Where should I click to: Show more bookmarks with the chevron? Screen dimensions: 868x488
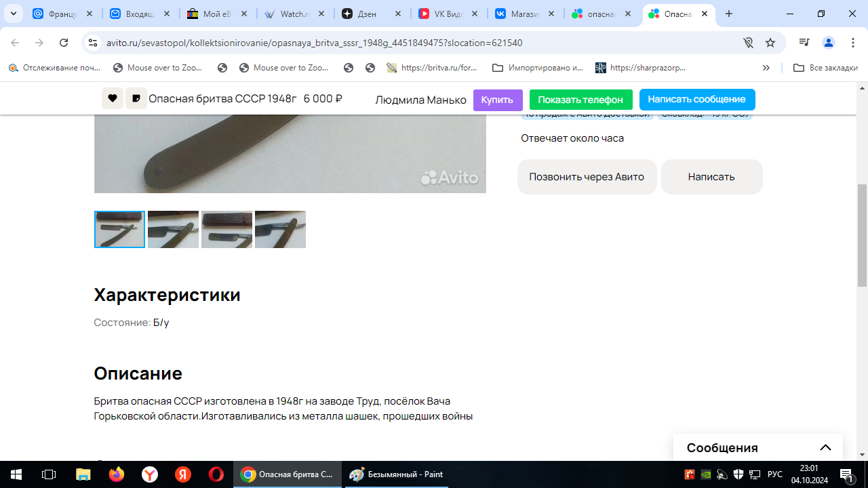tap(766, 68)
